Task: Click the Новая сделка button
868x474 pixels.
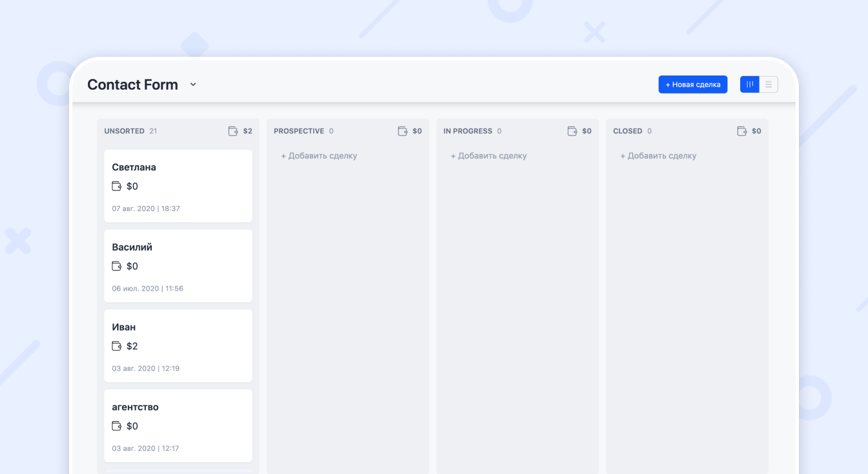Action: (x=693, y=84)
